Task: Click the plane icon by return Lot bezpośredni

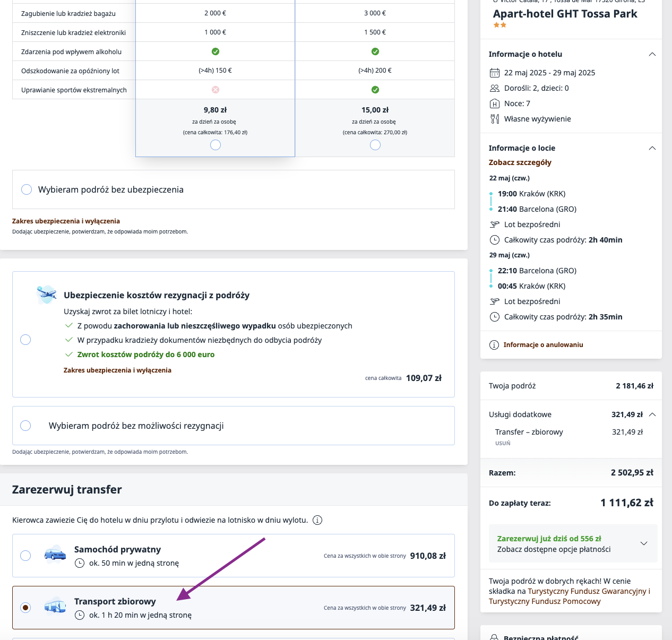Action: click(x=495, y=301)
